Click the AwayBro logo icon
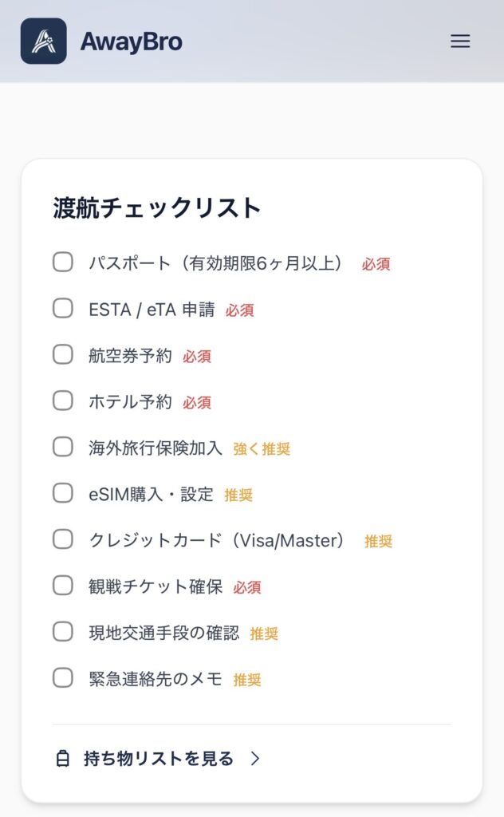The width and height of the screenshot is (504, 817). (x=43, y=41)
